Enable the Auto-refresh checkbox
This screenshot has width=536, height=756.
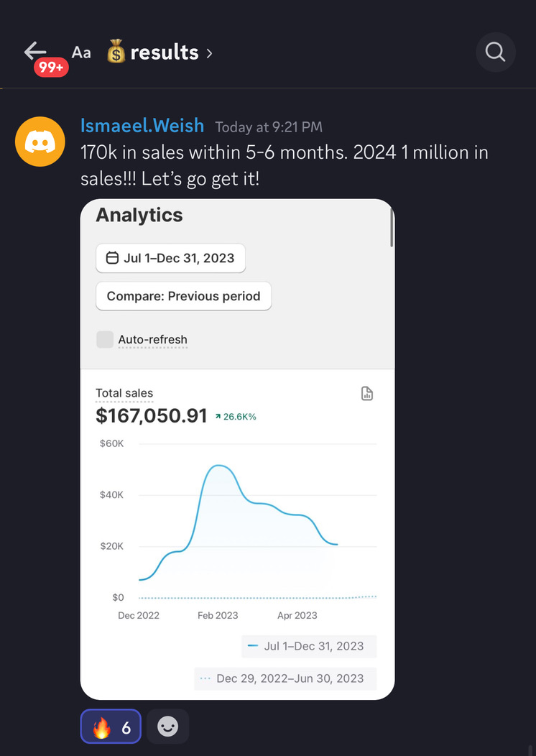click(105, 339)
